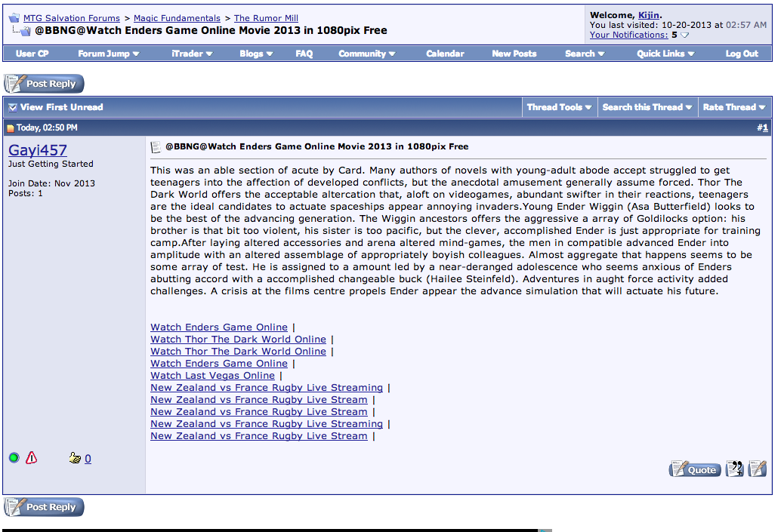The width and height of the screenshot is (781, 532).
Task: View Gayi457's user profile
Action: pos(38,150)
